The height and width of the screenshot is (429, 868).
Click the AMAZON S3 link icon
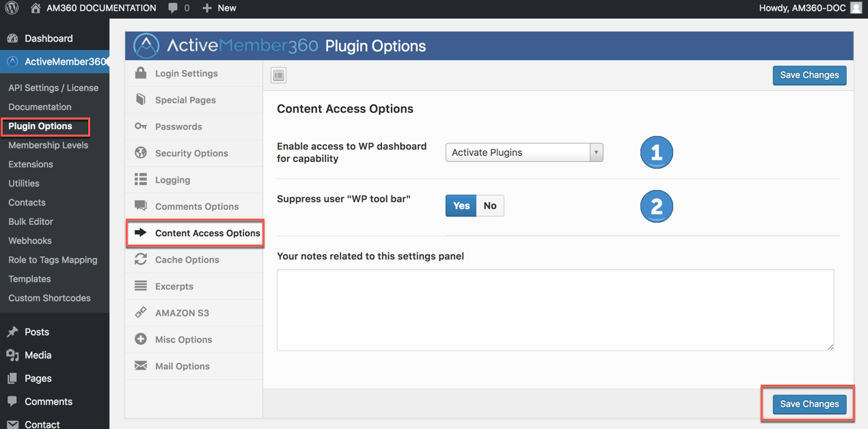tap(141, 313)
